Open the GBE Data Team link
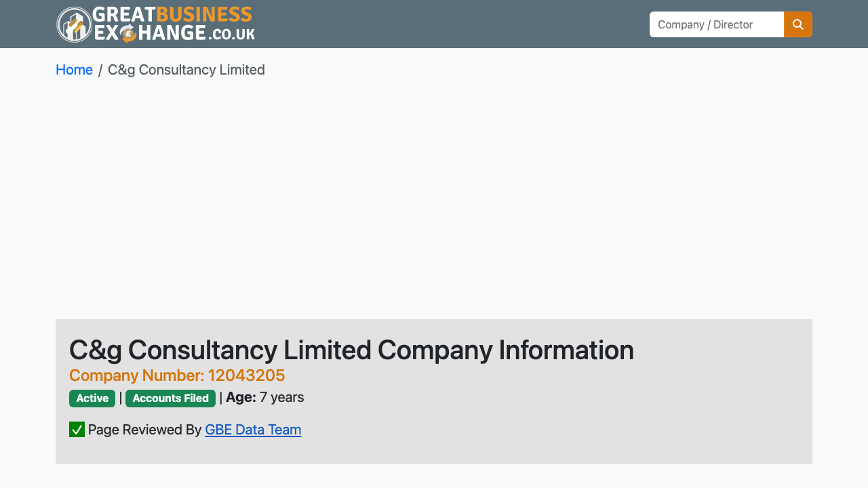 253,430
